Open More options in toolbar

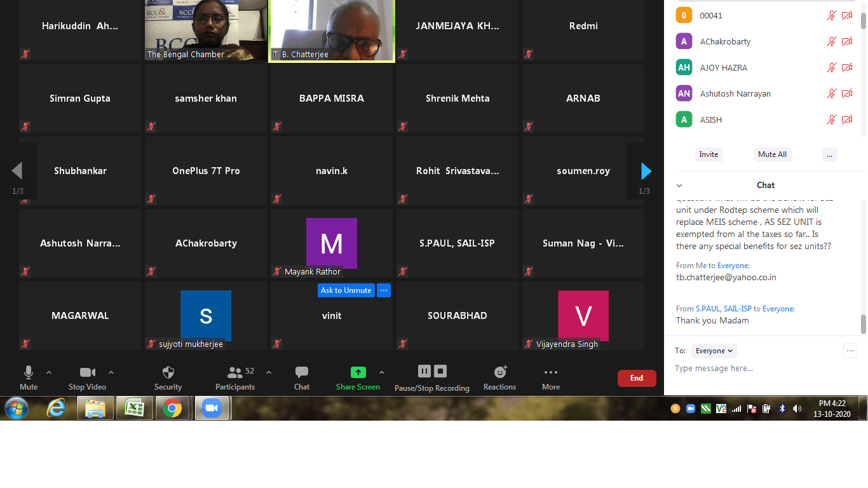click(x=551, y=372)
